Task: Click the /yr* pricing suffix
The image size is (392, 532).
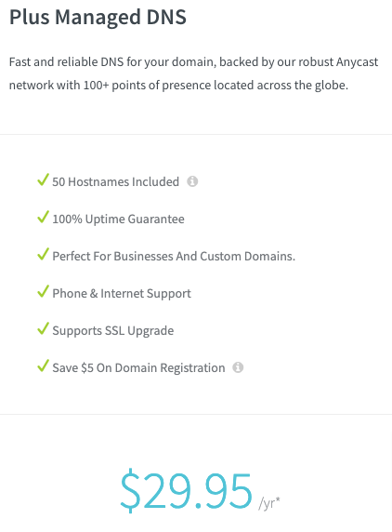Action: 269,503
